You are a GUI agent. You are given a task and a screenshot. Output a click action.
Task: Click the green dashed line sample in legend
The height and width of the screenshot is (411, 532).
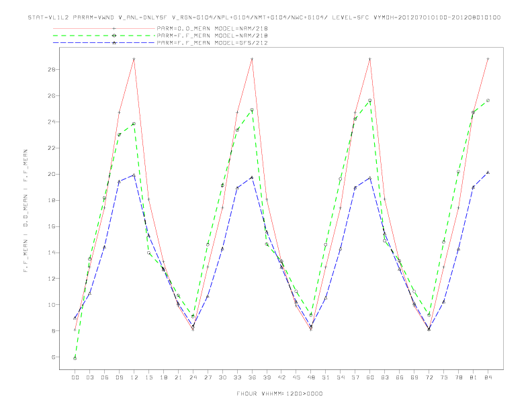tap(104, 36)
